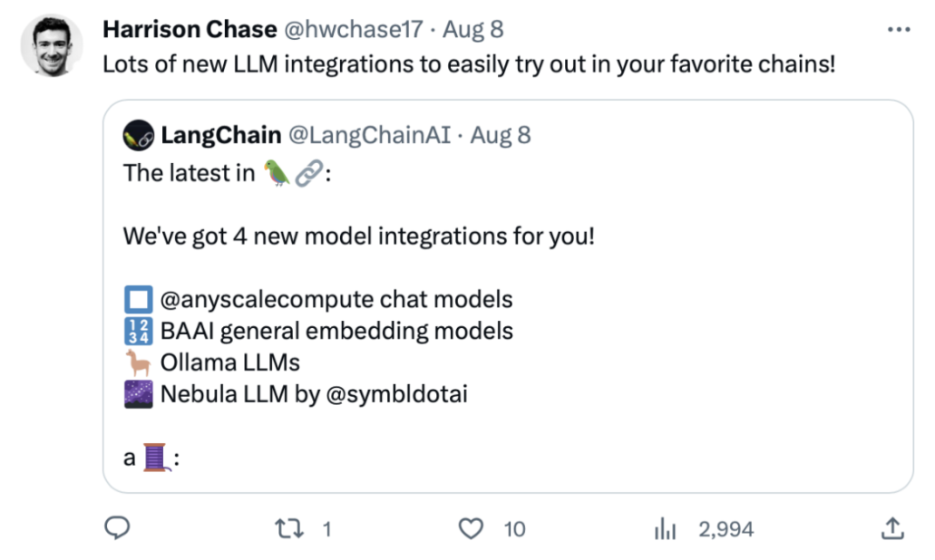The width and height of the screenshot is (935, 560).
Task: Open Harrison Chase's profile photo
Action: (52, 46)
